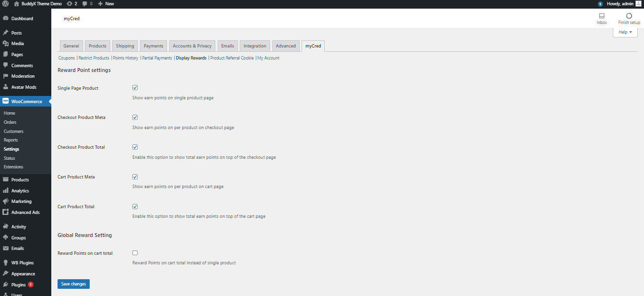Uncheck the Checkout Product Meta checkbox
Viewport: 644px width, 296px height.
coord(135,118)
